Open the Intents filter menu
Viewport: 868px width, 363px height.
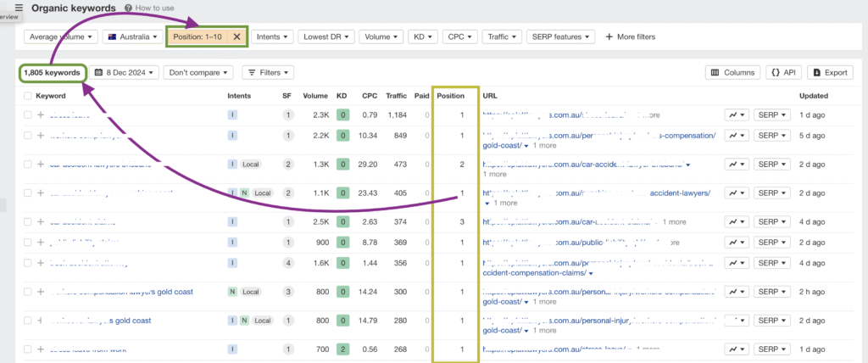tap(273, 36)
